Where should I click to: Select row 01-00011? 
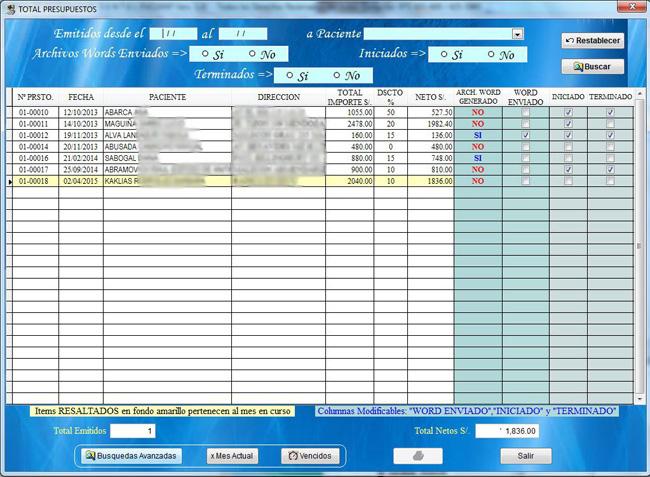click(x=320, y=124)
